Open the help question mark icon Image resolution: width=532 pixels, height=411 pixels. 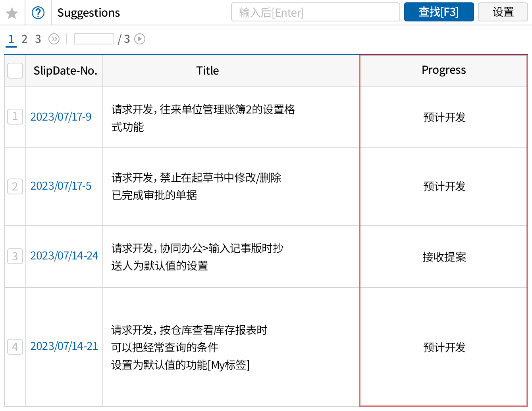click(x=38, y=13)
